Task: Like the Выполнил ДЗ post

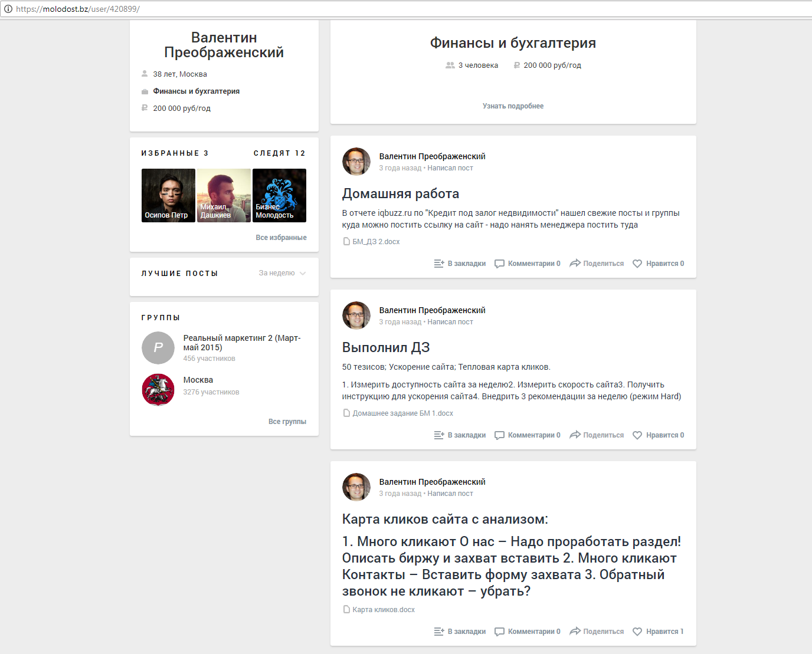Action: [658, 435]
